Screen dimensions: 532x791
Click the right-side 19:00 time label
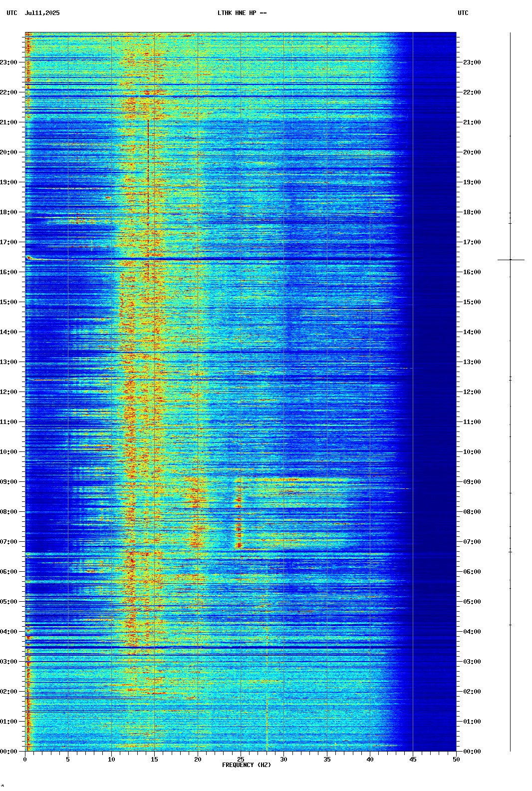(472, 182)
